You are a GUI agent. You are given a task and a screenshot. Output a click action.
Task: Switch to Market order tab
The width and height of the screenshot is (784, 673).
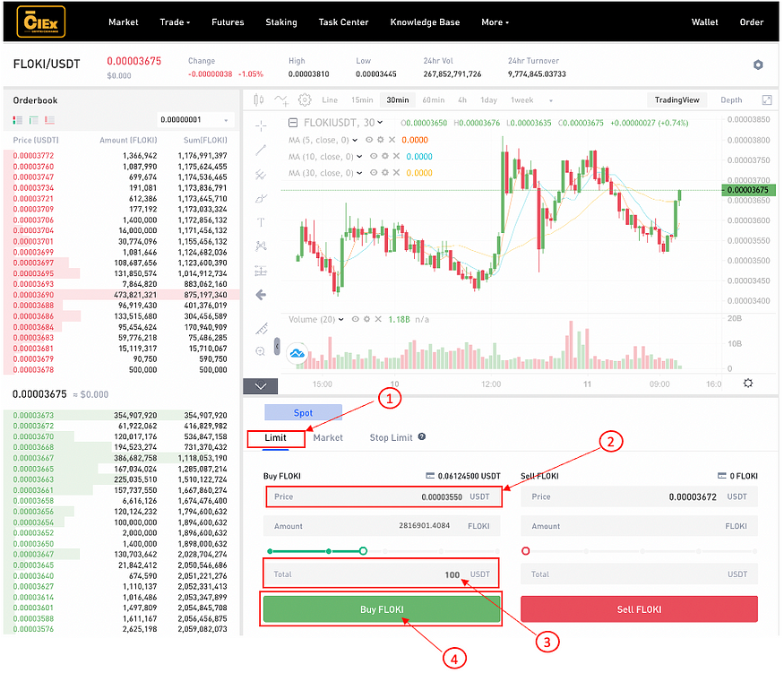click(328, 437)
